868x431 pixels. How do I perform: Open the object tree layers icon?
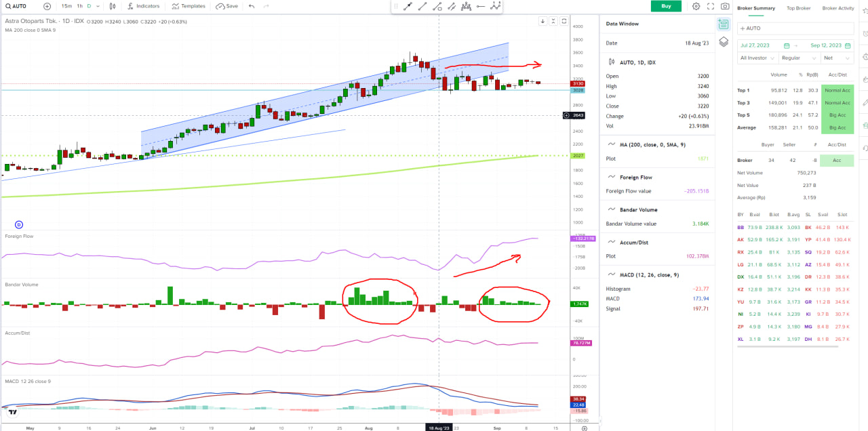click(724, 41)
